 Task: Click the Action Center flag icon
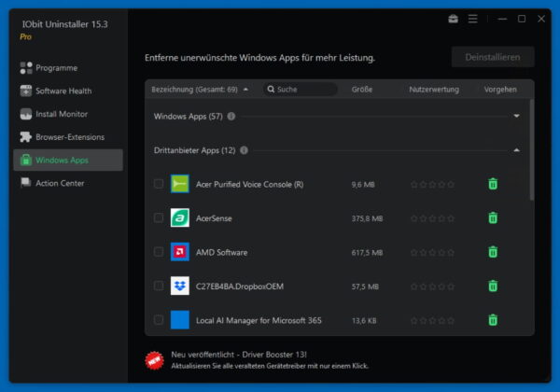26,183
